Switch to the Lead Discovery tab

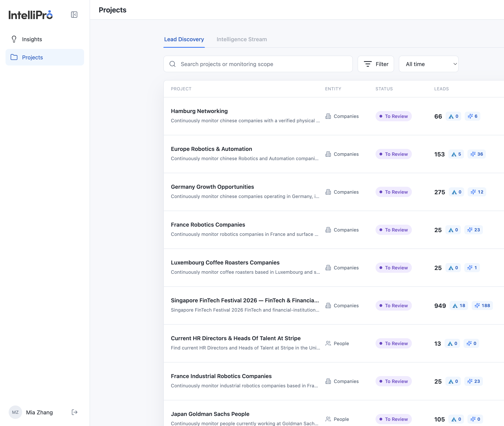184,39
